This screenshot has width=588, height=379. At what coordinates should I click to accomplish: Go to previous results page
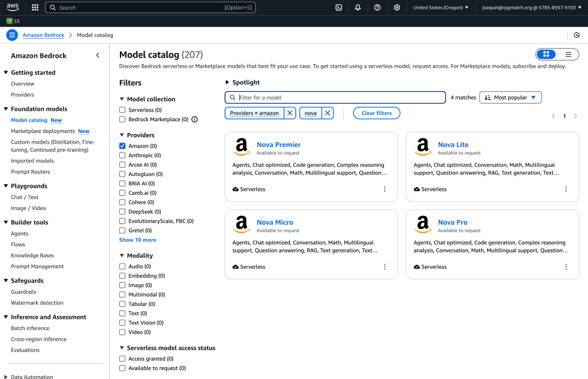pos(553,117)
